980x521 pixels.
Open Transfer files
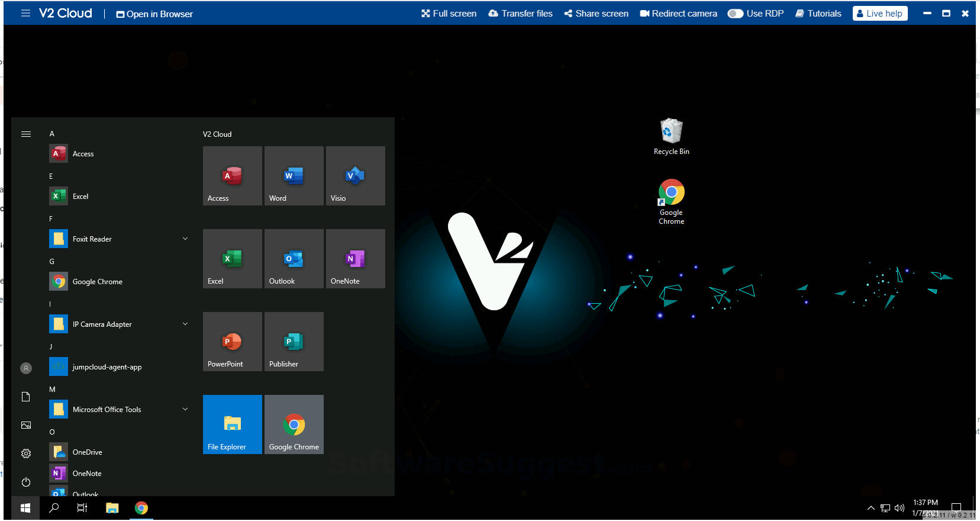[520, 14]
